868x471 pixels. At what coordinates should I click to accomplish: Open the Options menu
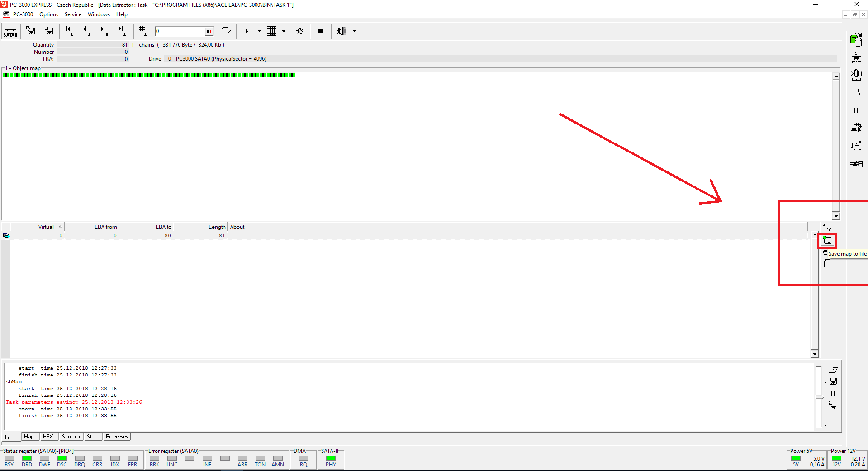[49, 14]
